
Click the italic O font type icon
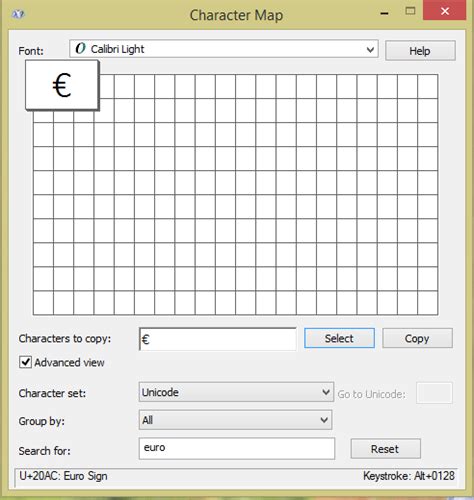coord(80,49)
